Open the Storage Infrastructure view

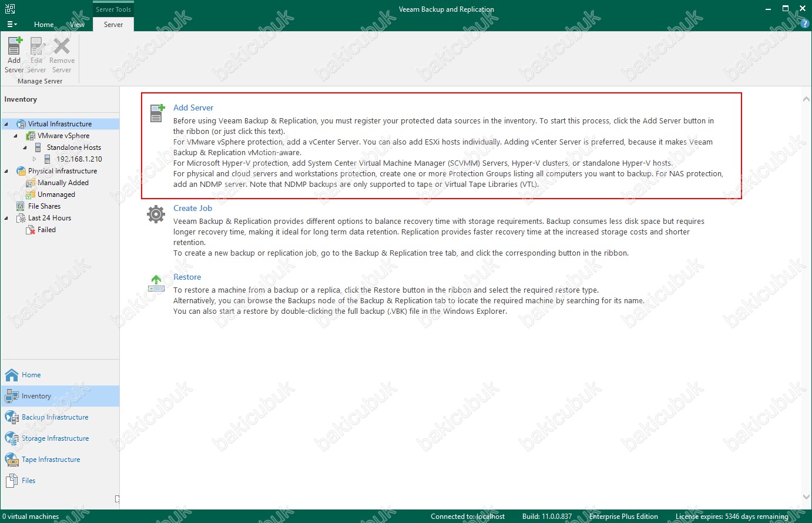click(60, 438)
